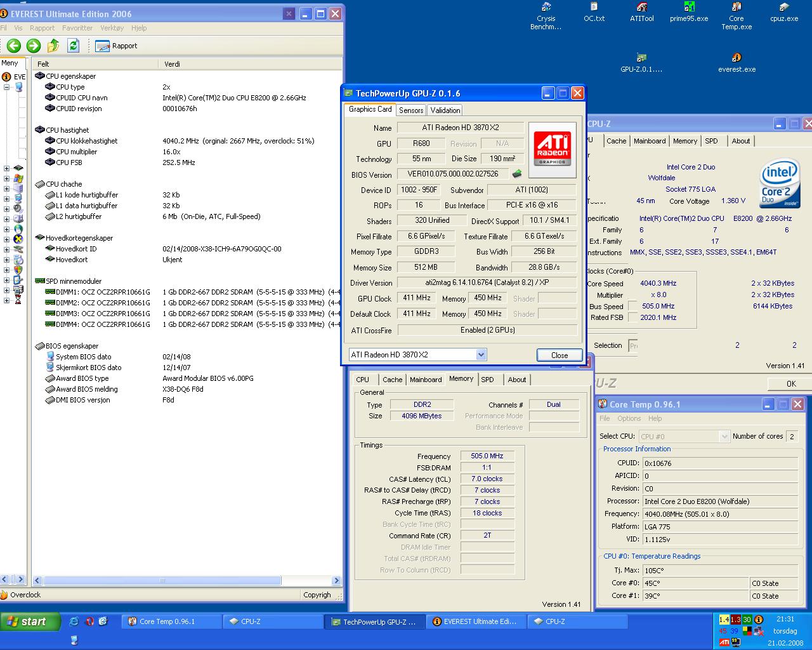Viewport: 812px width, 650px height.
Task: Click the Verdi column header in EVEREST
Action: tap(250, 63)
